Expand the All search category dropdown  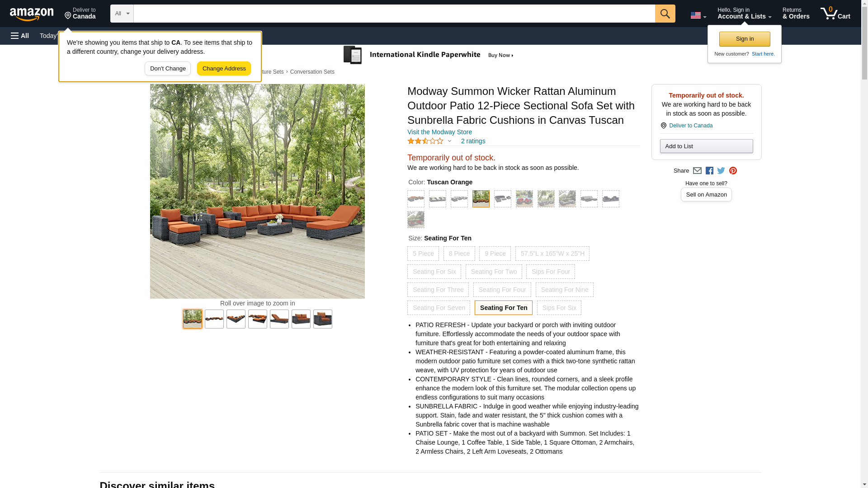click(x=122, y=14)
